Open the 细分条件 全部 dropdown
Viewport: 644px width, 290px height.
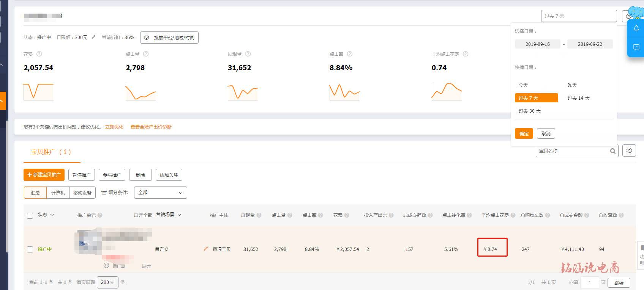click(161, 193)
